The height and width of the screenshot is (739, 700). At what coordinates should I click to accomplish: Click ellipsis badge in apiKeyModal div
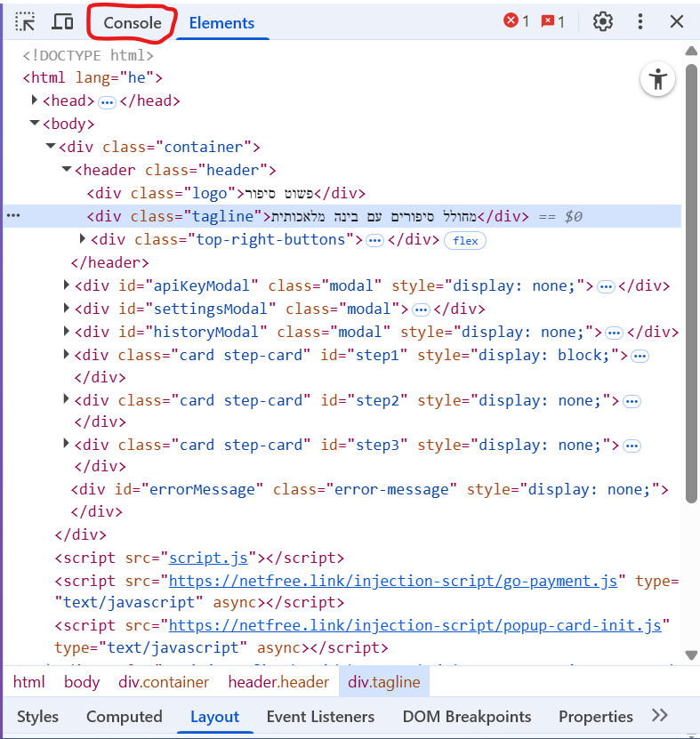pos(607,286)
